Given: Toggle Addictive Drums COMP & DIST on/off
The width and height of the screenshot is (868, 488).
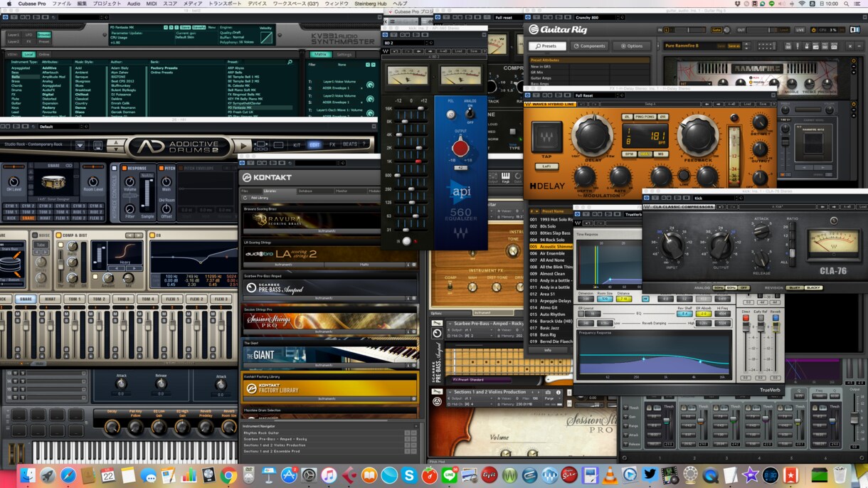Looking at the screenshot, I should coord(58,235).
